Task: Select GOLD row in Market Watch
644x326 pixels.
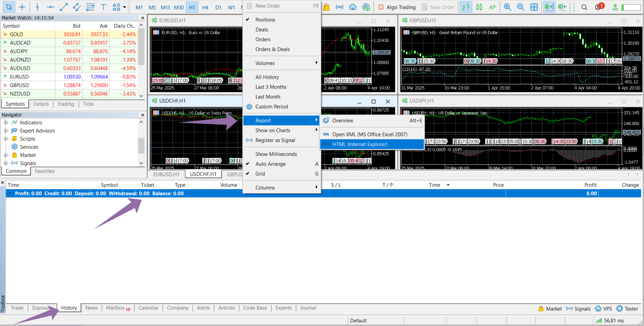Action: [69, 34]
